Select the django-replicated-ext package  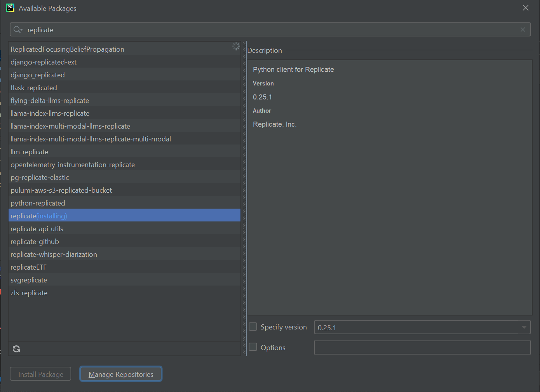(x=44, y=62)
